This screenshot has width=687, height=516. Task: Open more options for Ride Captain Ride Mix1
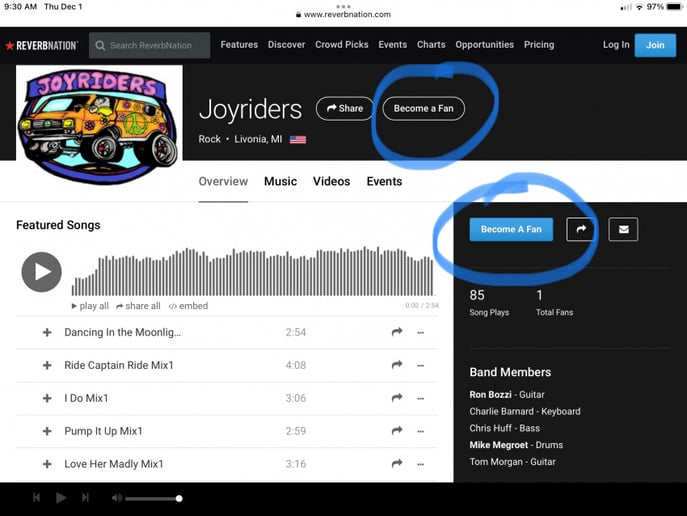pyautogui.click(x=421, y=366)
